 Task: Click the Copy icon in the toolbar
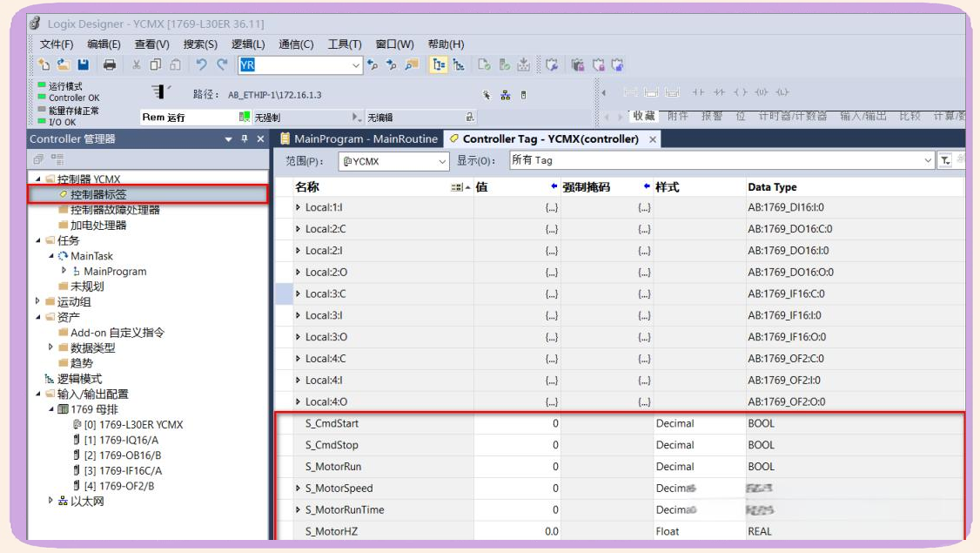(x=156, y=64)
